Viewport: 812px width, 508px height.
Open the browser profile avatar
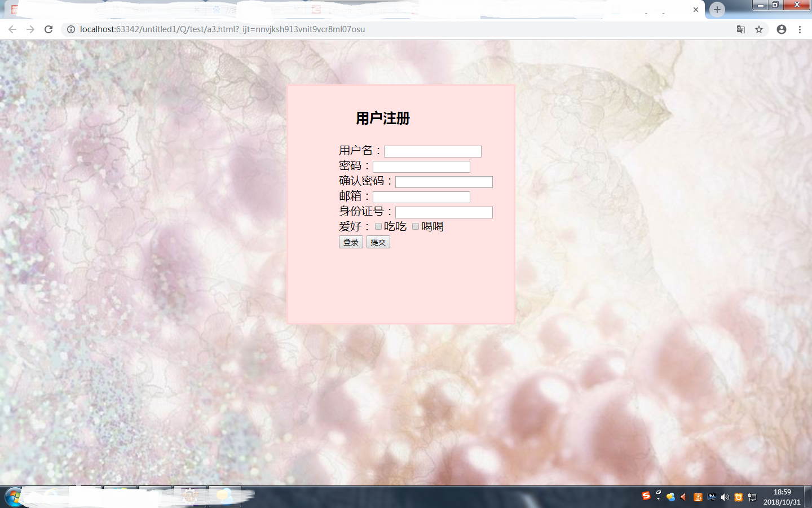coord(781,29)
